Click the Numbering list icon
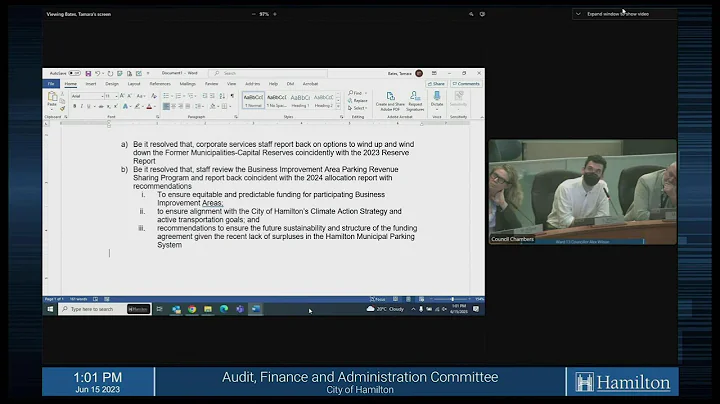 pos(178,96)
